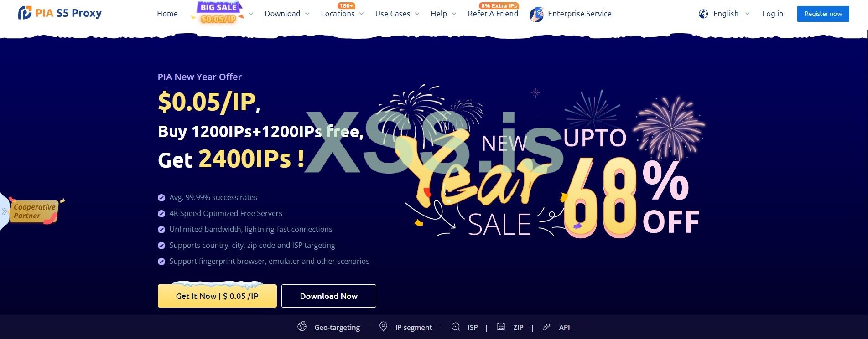Screen dimensions: 868x339
Task: Click the API feature icon
Action: click(x=546, y=327)
